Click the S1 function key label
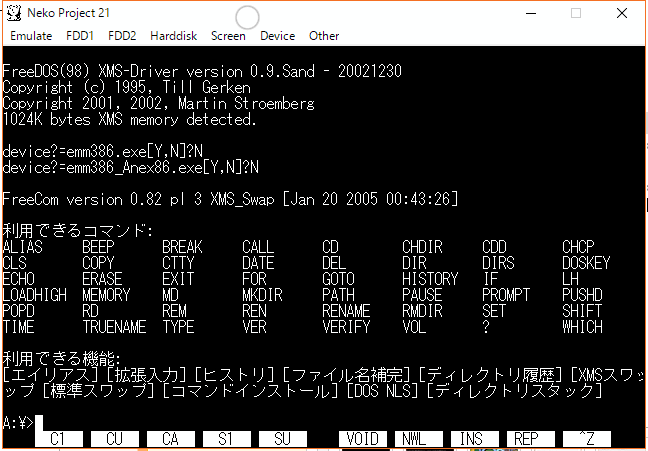 tap(226, 438)
